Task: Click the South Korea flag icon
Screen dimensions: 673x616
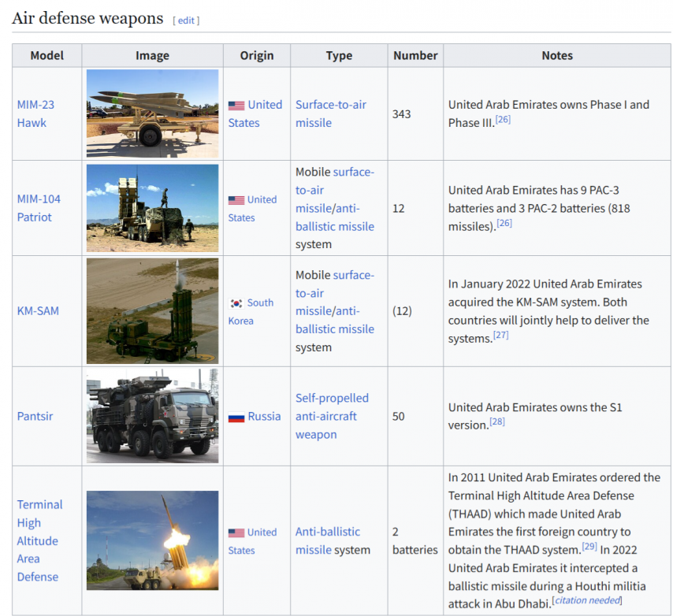Action: point(236,303)
